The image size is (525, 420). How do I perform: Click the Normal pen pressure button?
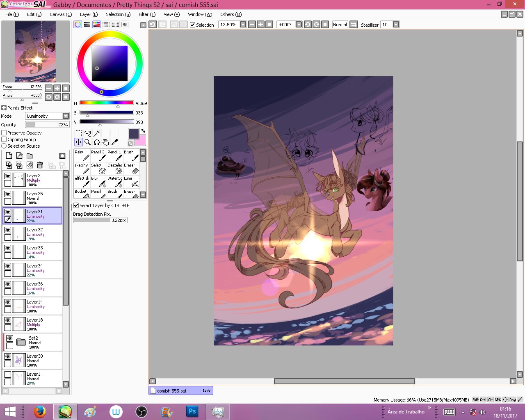(340, 25)
